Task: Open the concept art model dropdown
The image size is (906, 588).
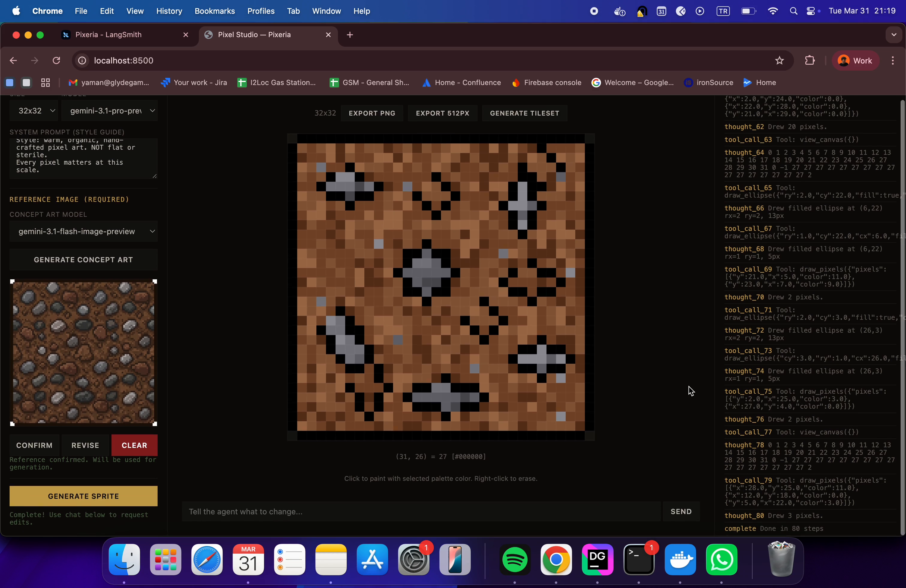Action: tap(83, 231)
